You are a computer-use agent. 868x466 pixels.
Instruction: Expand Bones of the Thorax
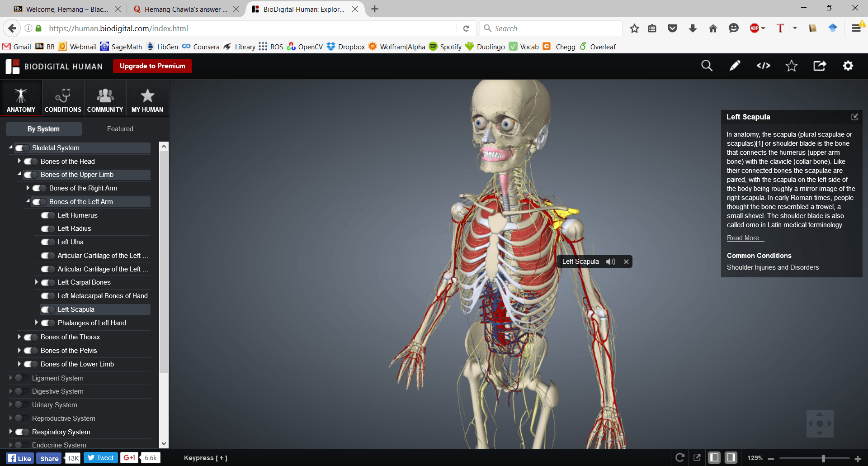(x=19, y=337)
